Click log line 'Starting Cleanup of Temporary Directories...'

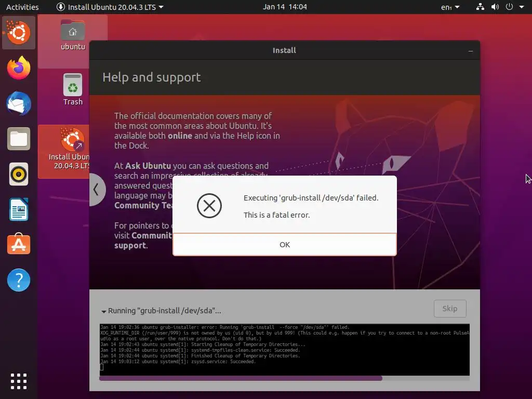[248, 344]
